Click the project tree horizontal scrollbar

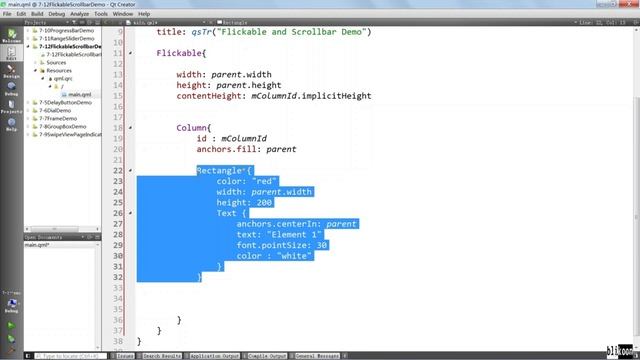pos(54,229)
